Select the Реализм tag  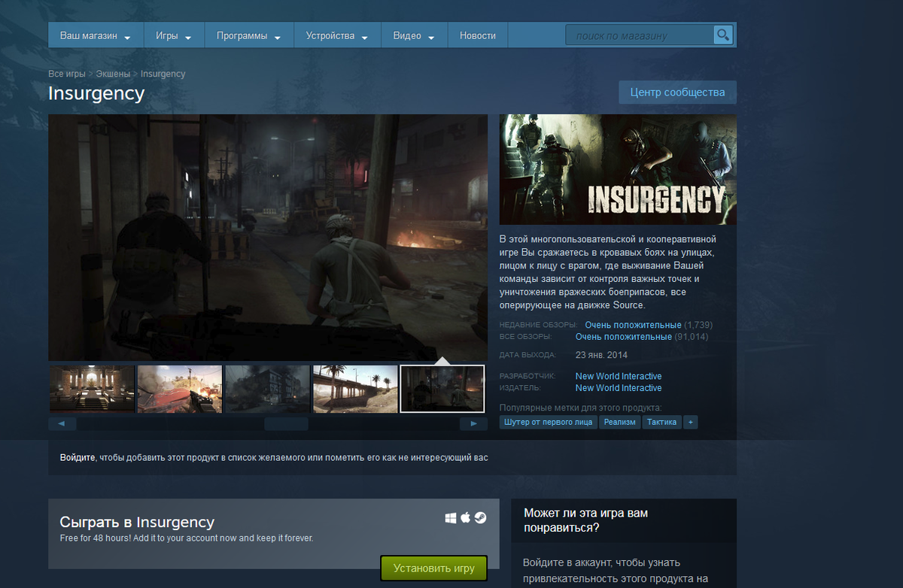tap(620, 422)
